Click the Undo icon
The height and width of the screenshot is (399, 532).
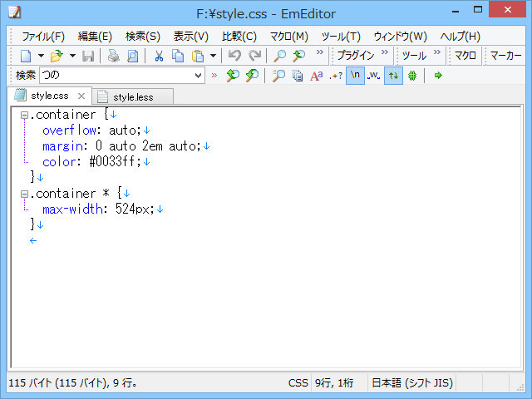(234, 56)
